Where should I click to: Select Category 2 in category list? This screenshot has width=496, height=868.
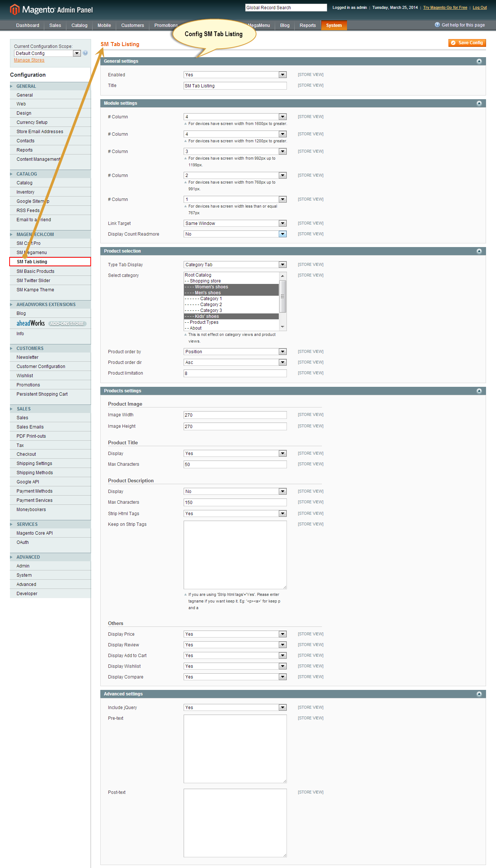click(231, 305)
